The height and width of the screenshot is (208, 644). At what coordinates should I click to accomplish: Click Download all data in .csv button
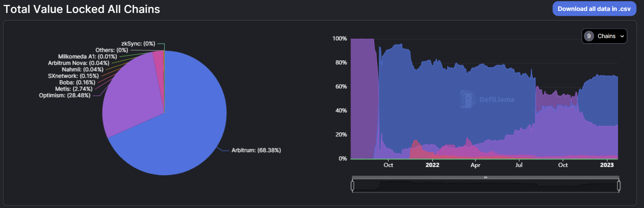(594, 9)
